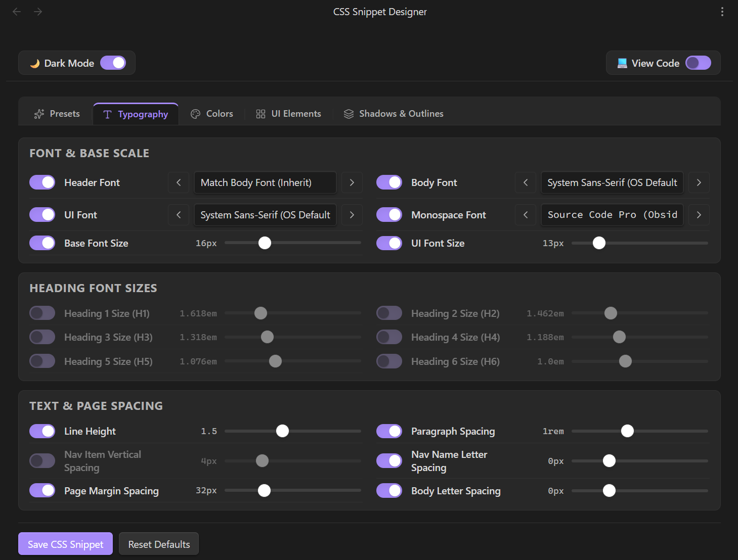Click the Line Height slider handle

pos(282,431)
